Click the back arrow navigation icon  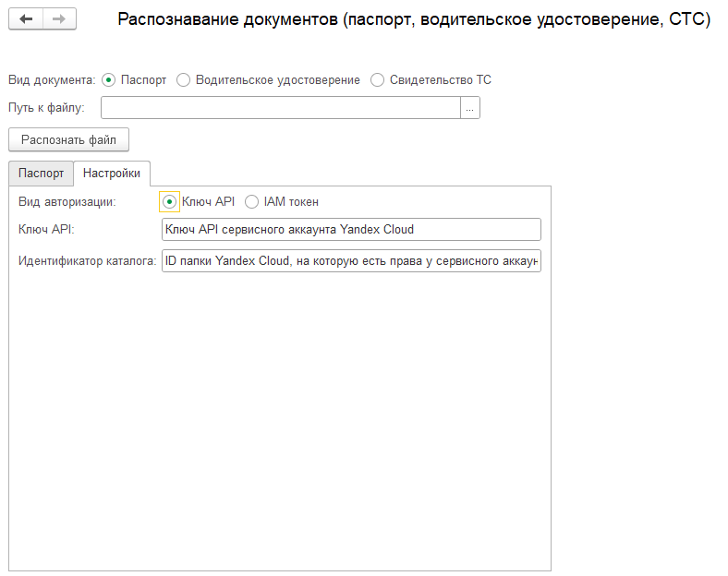click(x=26, y=19)
